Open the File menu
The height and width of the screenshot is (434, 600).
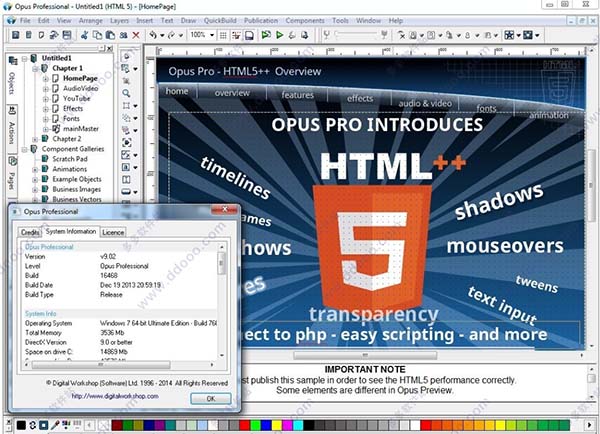[25, 21]
